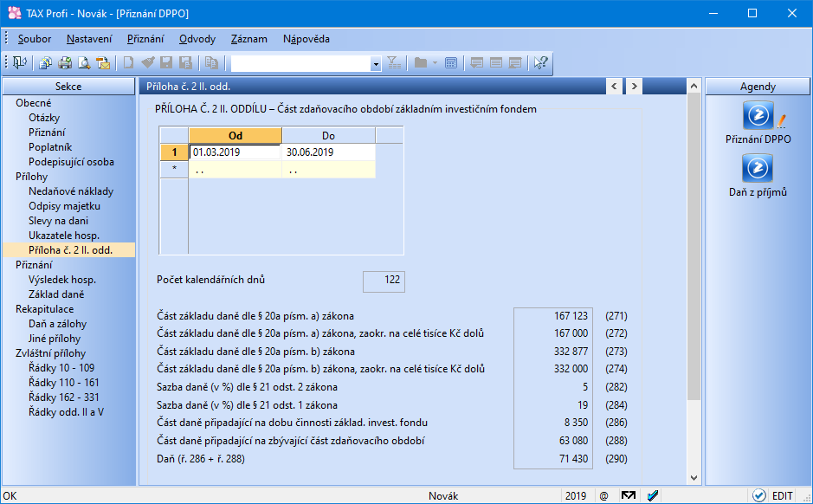Click the blue checkmark status bar icon
813x504 pixels.
point(653,495)
